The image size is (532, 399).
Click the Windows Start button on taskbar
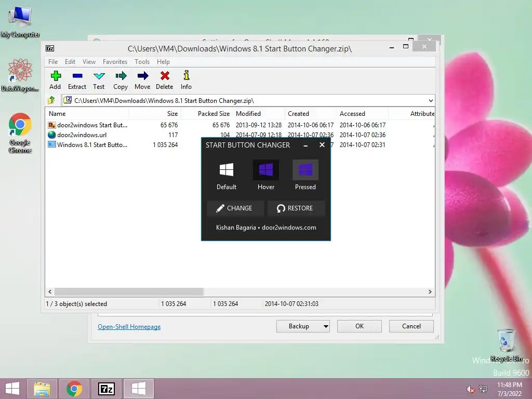coord(13,389)
